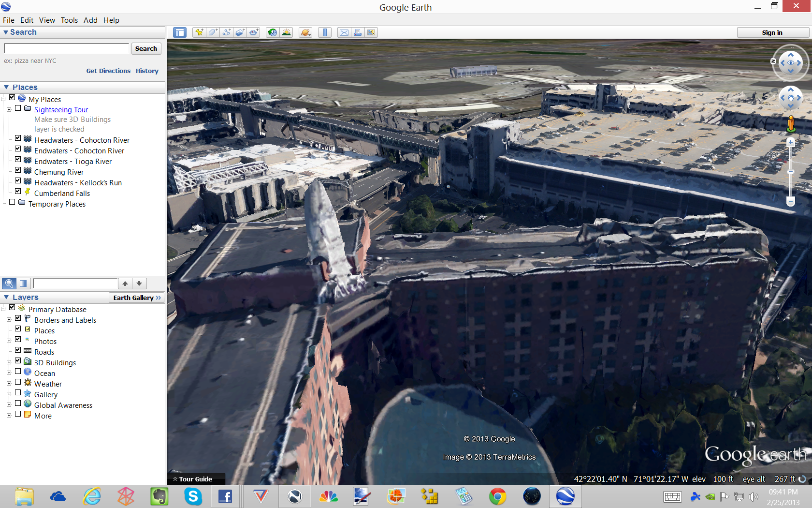The height and width of the screenshot is (508, 812).
Task: Open the View menu
Action: 47,20
